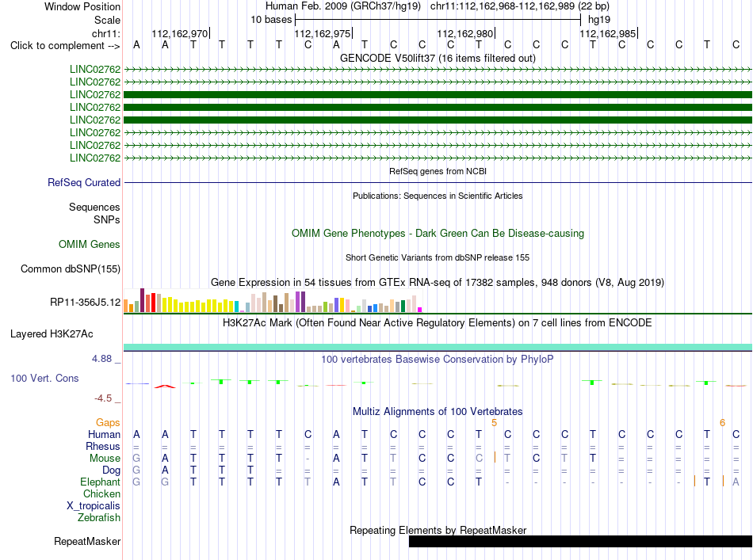Screen dimensions: 753x560
Task: Click position marker 112,162,985
Action: pyautogui.click(x=607, y=33)
